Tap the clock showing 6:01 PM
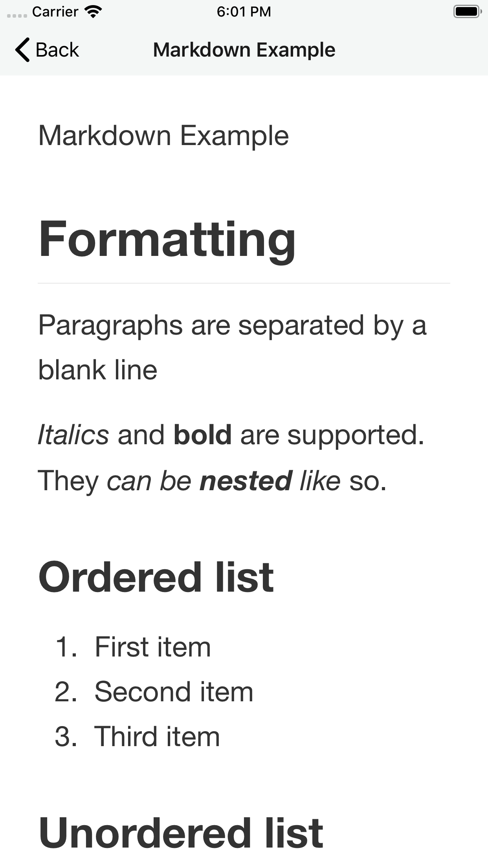 pos(244,11)
